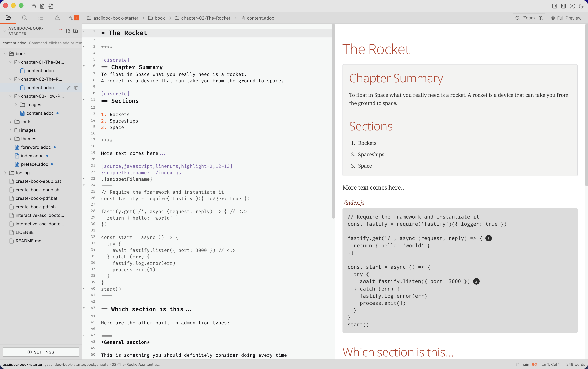
Task: Click 249 words count
Action: point(576,364)
